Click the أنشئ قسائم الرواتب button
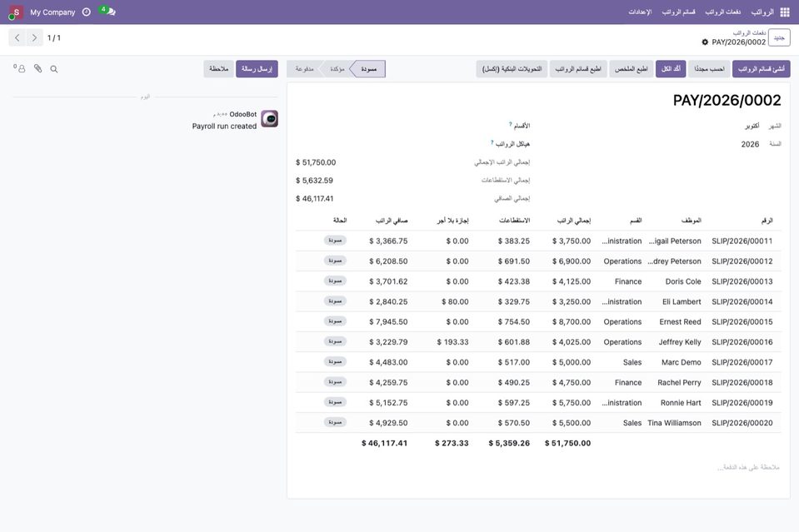 click(762, 69)
